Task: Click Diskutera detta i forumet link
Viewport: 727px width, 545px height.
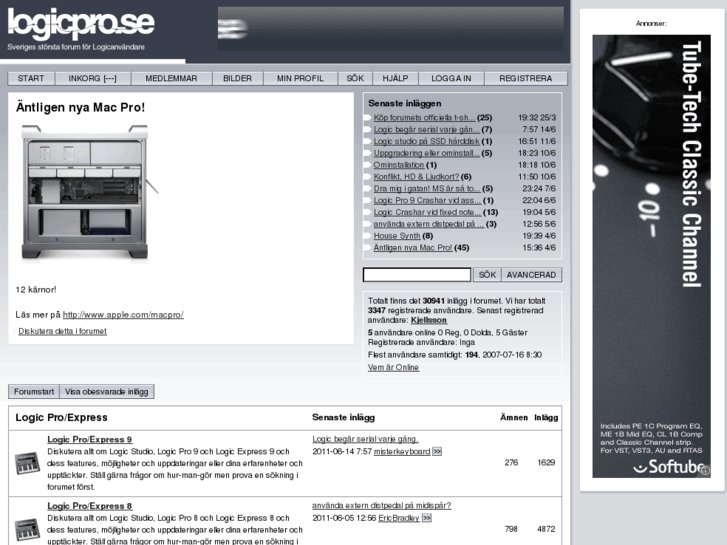Action: [x=63, y=331]
